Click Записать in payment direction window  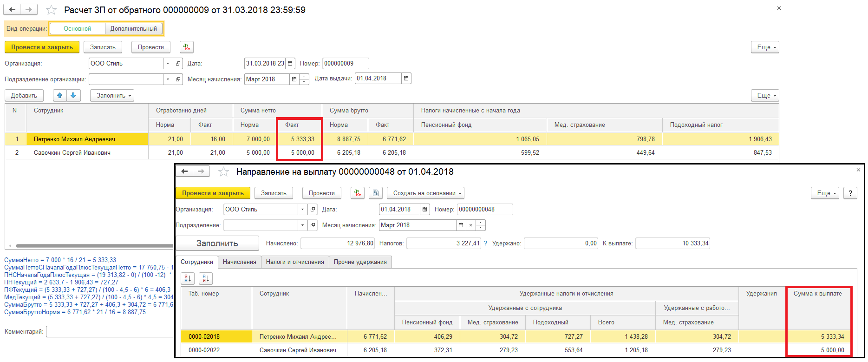(274, 193)
